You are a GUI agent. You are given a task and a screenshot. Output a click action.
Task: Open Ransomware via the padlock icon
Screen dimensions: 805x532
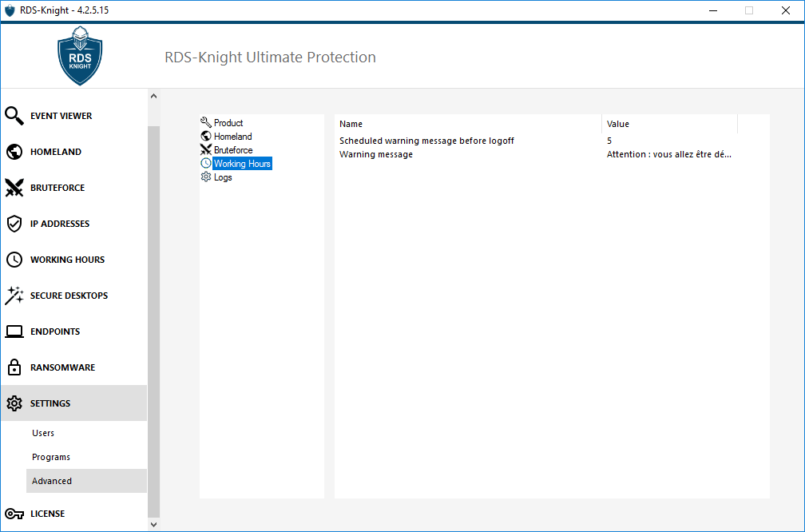tap(14, 367)
